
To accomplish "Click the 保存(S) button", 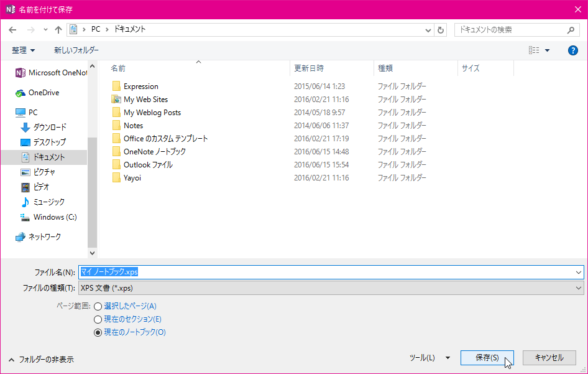I will pyautogui.click(x=487, y=358).
